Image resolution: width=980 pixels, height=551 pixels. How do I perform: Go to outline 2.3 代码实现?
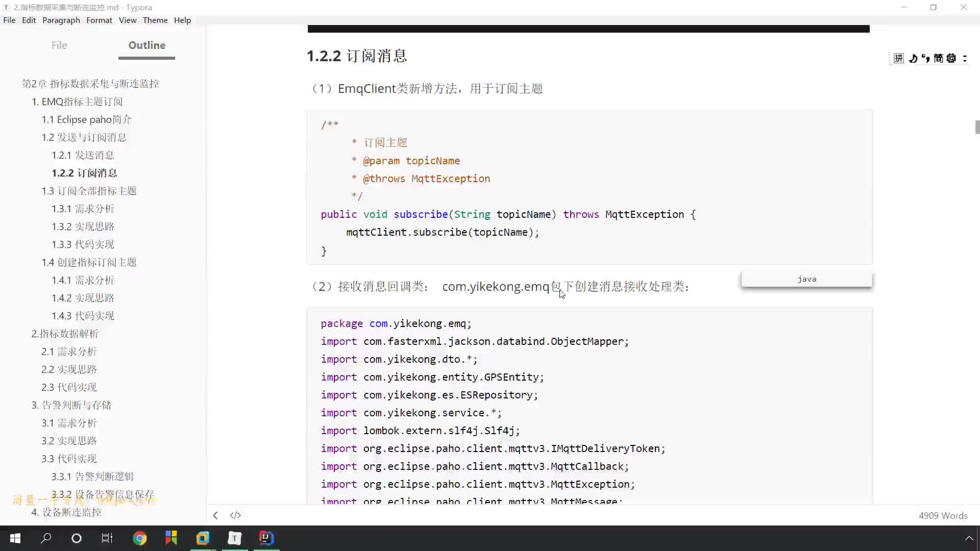(69, 387)
